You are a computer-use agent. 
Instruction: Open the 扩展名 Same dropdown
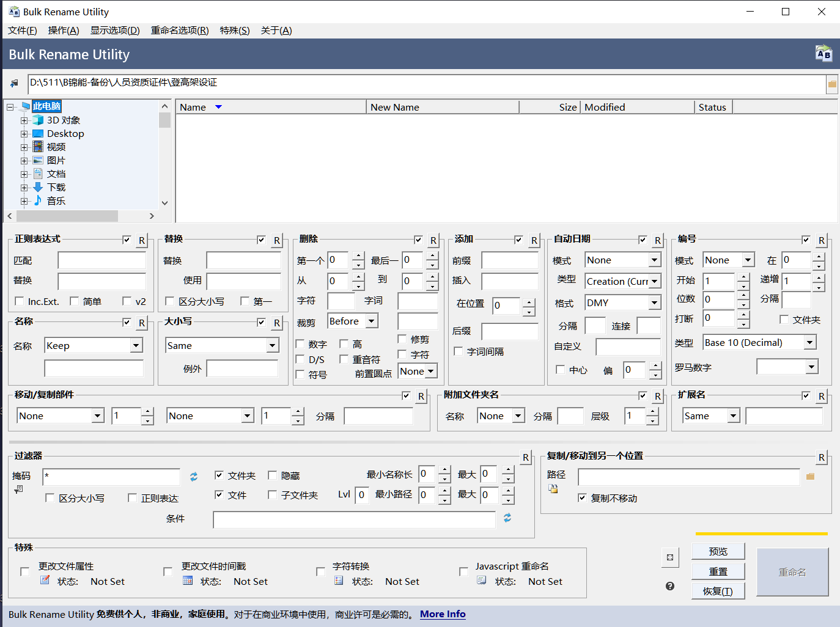[733, 416]
